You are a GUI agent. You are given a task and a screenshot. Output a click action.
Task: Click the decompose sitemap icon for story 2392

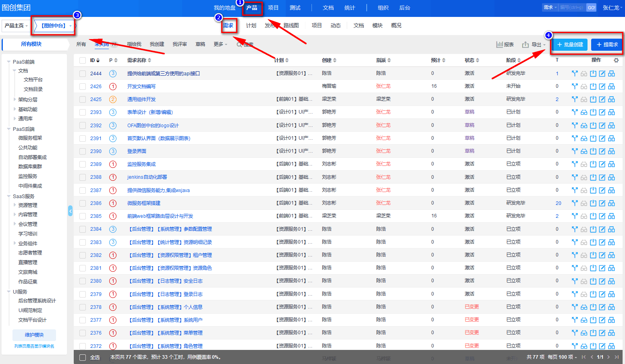coord(611,125)
